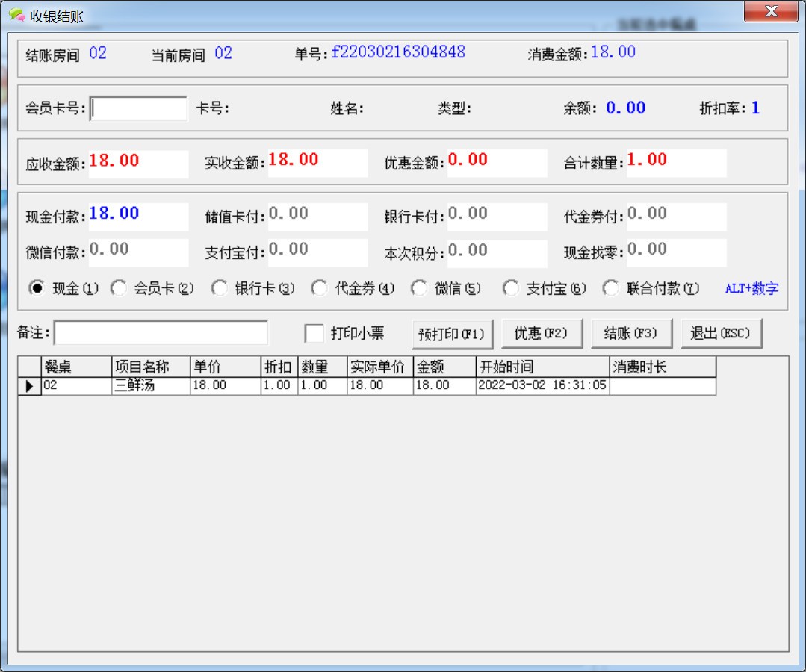Edit the 现金付款 amount field

[138, 216]
